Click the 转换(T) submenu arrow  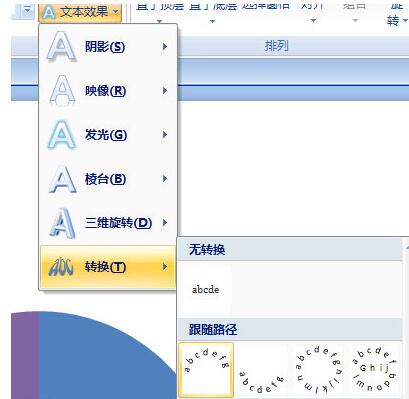tap(165, 267)
